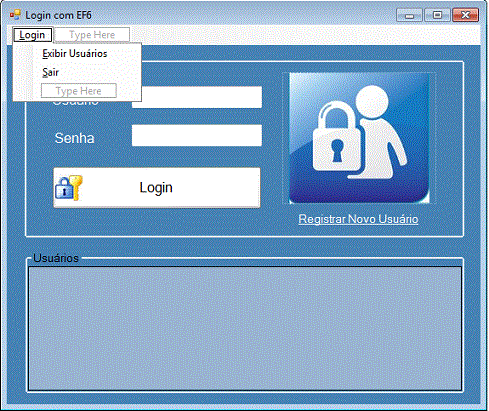Click the Senha label
Image resolution: width=489 pixels, height=411 pixels.
(74, 138)
